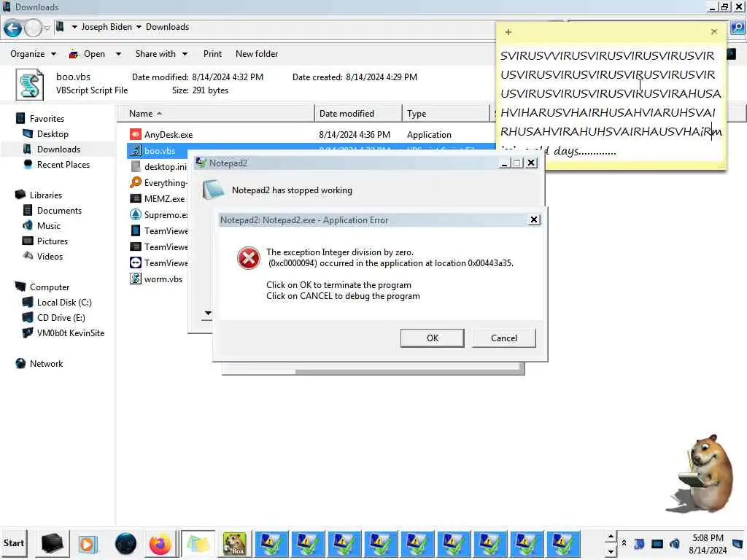Sort by the Name column header
Image resolution: width=747 pixels, height=560 pixels.
pyautogui.click(x=216, y=113)
